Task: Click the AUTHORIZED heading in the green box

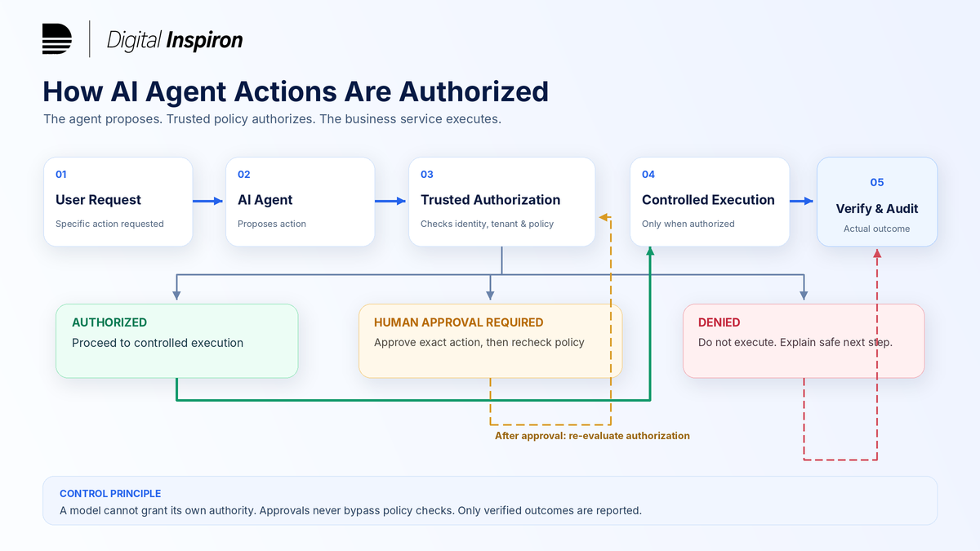Action: [x=109, y=322]
